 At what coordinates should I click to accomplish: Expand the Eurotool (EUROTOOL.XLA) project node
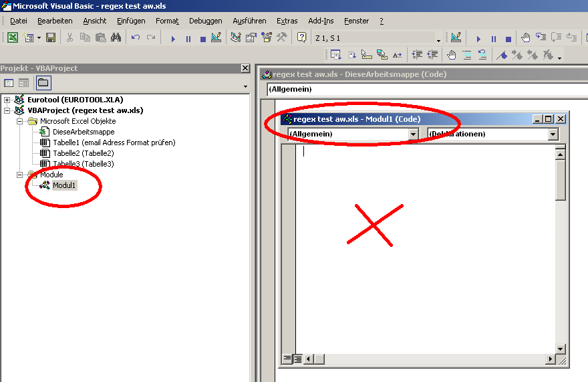coord(7,100)
